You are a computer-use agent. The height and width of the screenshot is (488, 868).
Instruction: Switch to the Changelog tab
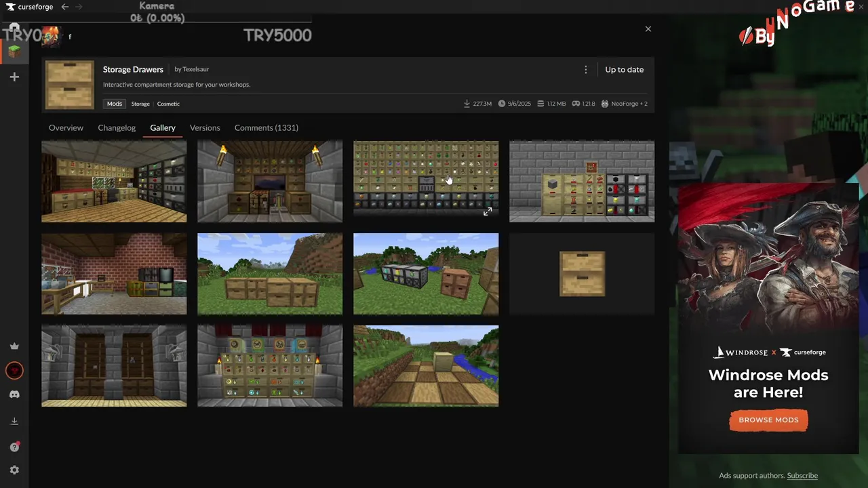[117, 127]
